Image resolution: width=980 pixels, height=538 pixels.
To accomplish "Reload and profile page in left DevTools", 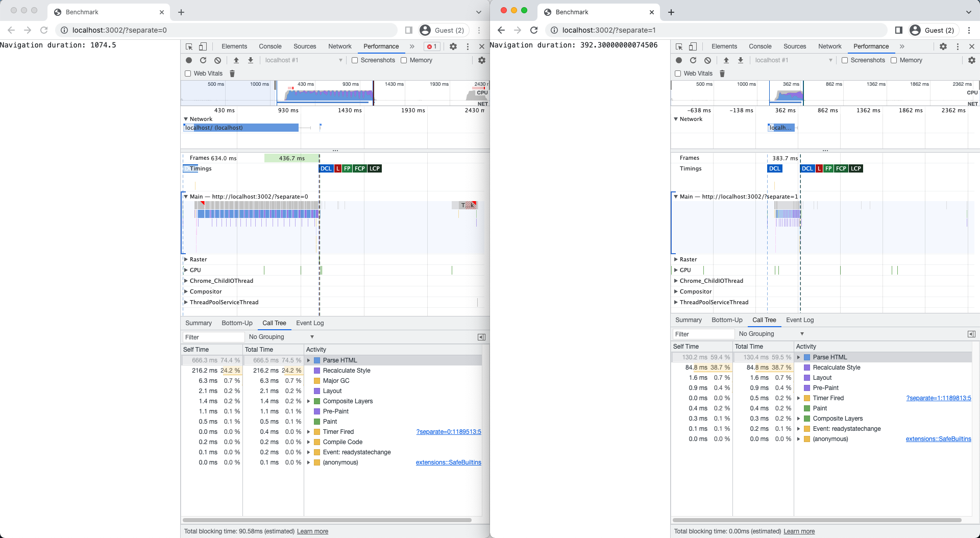I will click(x=203, y=60).
